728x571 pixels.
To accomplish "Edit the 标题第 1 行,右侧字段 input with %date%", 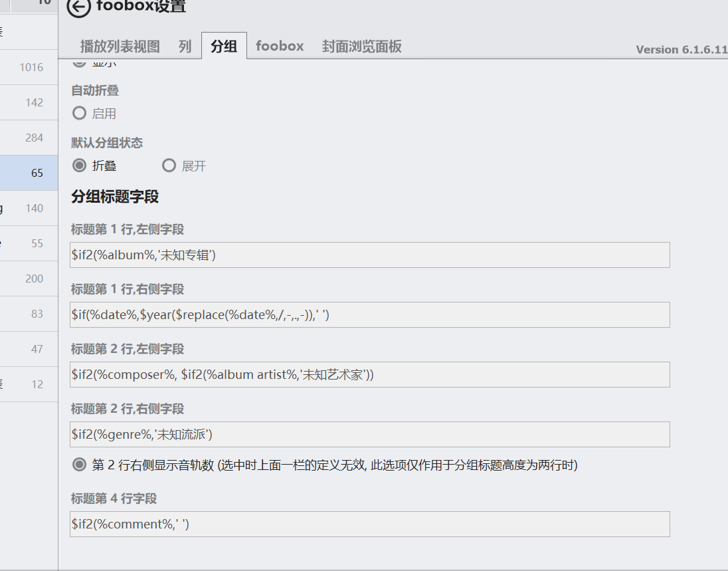I will point(369,314).
